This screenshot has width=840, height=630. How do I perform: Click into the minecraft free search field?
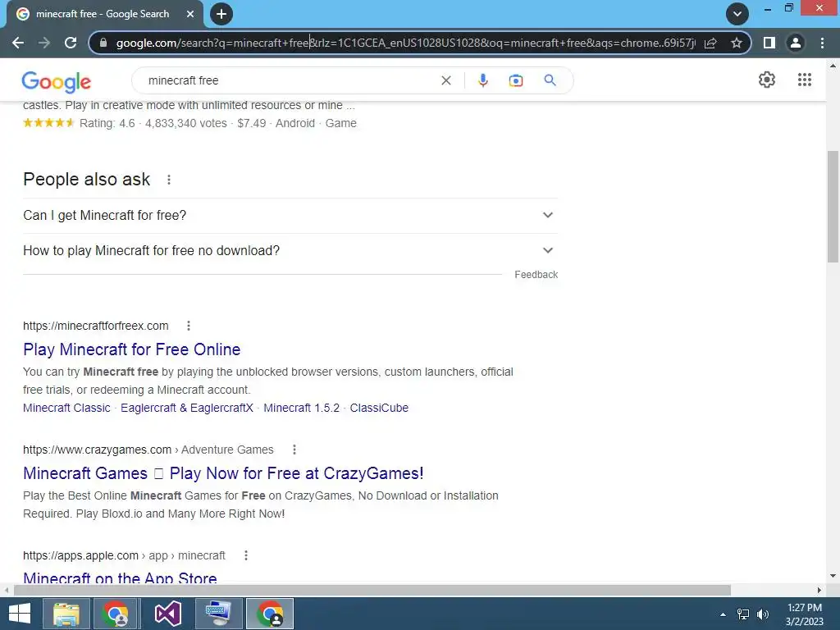290,80
